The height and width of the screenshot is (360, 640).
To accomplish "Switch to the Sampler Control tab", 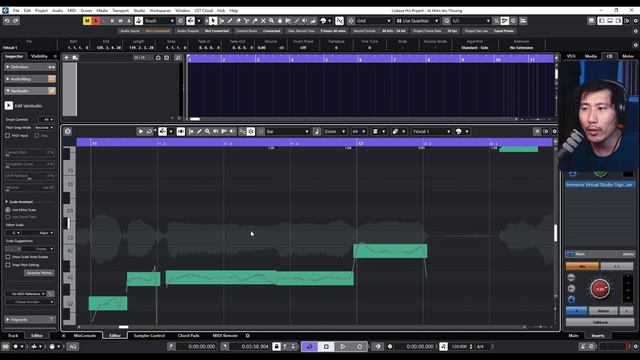I will pos(149,336).
